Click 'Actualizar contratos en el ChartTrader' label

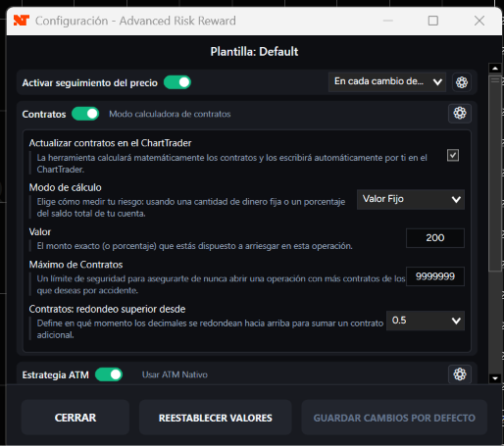point(110,143)
